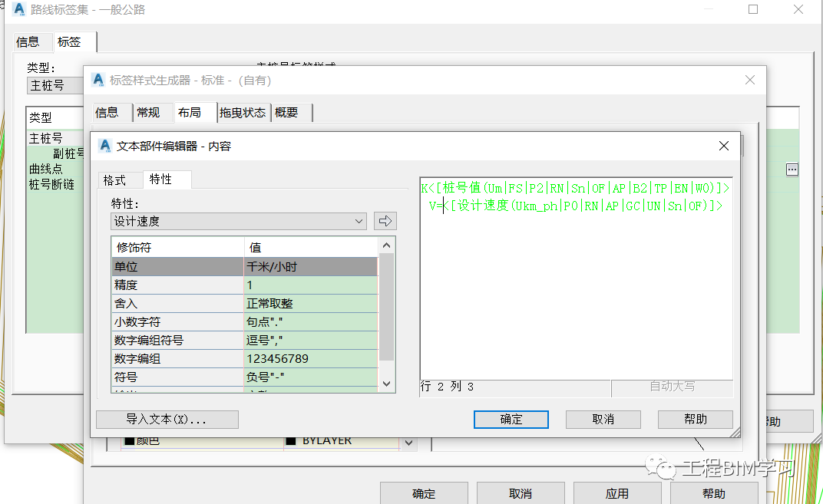Click the 桩号值 line in text editor

pyautogui.click(x=575, y=188)
